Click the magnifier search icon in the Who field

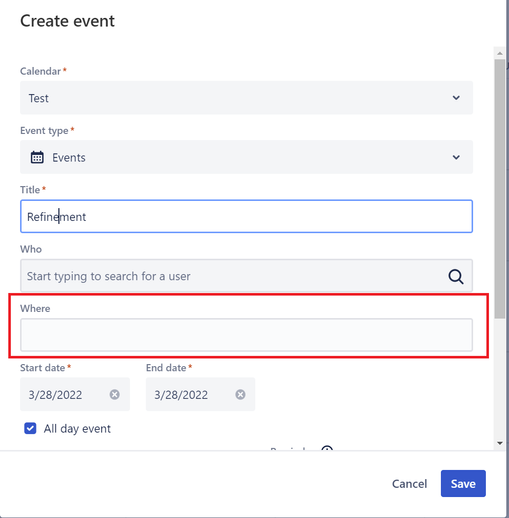456,276
